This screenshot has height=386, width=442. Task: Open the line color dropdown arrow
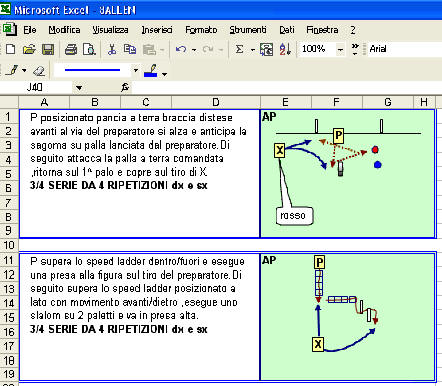click(x=165, y=73)
